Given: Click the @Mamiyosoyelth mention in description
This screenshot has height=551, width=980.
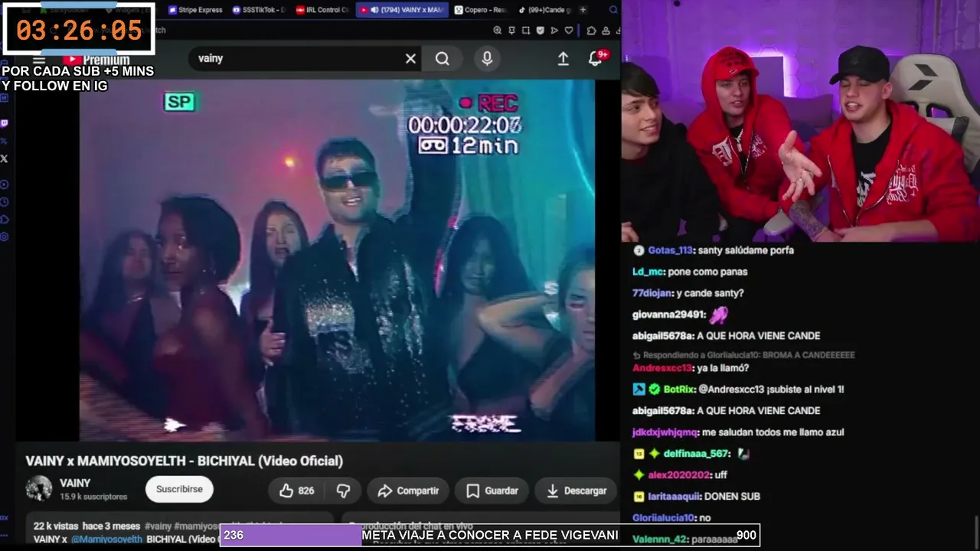Looking at the screenshot, I should 106,539.
